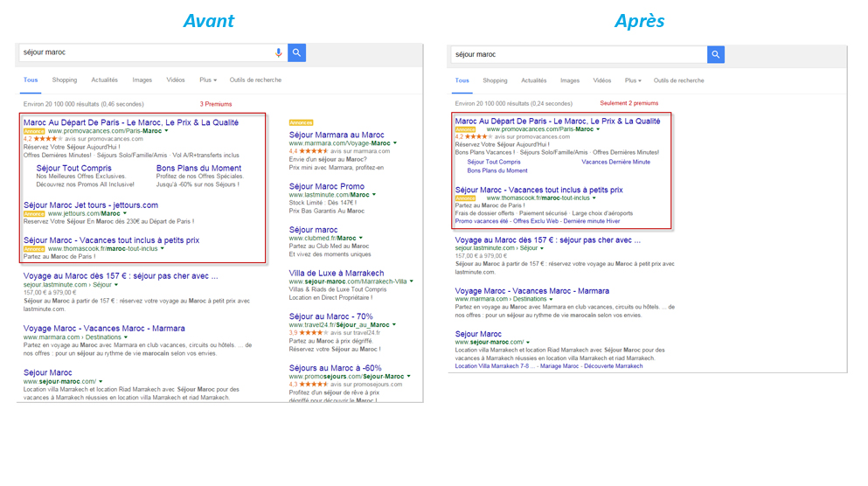The width and height of the screenshot is (868, 486).
Task: Open 'Séjour Tout Compris' sitelink in Avant
Action: (74, 168)
